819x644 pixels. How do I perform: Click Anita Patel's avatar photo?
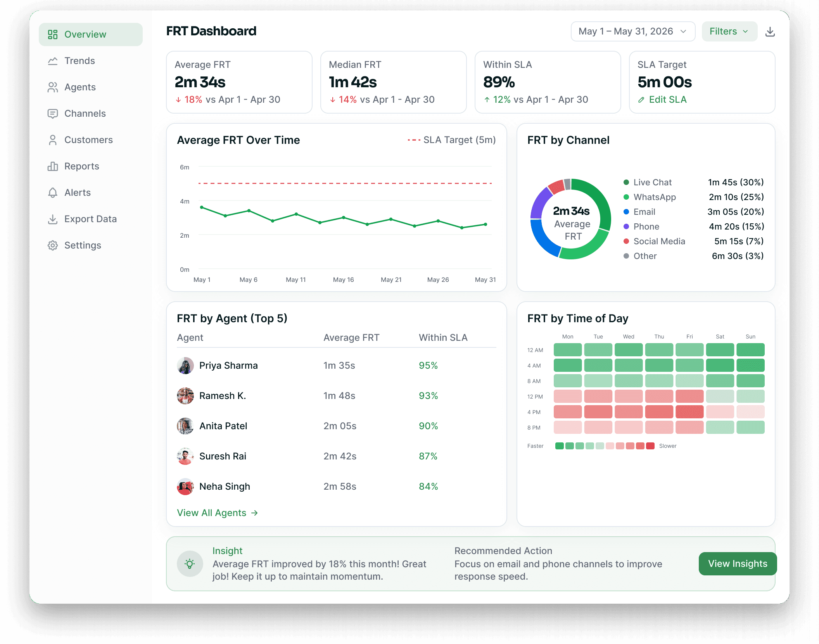(185, 426)
